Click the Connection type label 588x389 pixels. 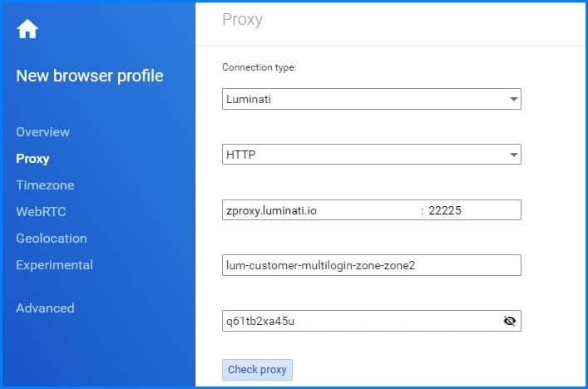[x=259, y=67]
